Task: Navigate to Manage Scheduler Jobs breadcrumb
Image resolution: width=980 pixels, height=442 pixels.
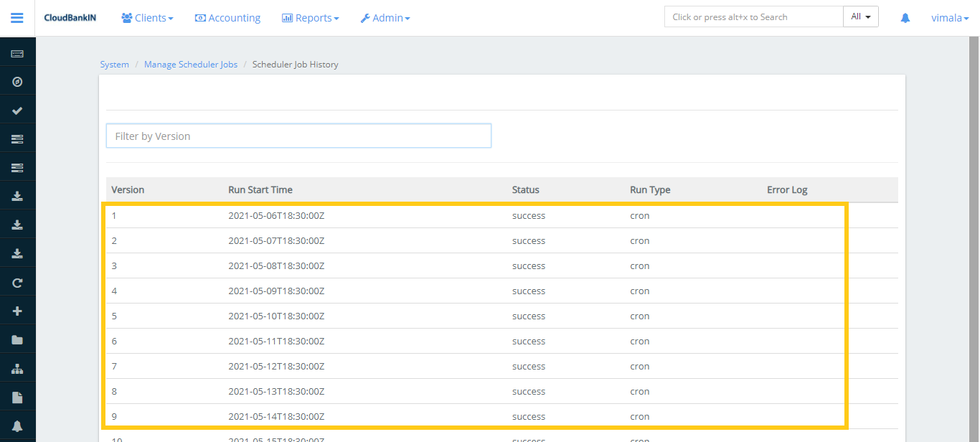Action: pyautogui.click(x=190, y=65)
